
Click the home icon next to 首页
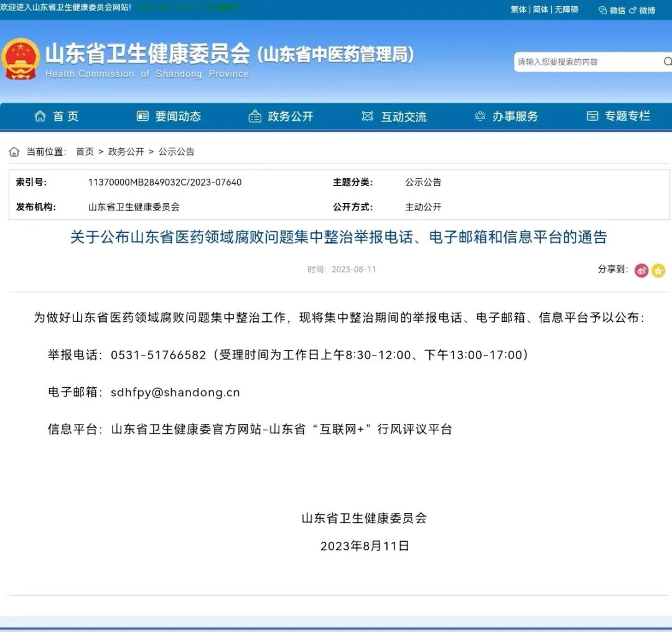pos(40,116)
